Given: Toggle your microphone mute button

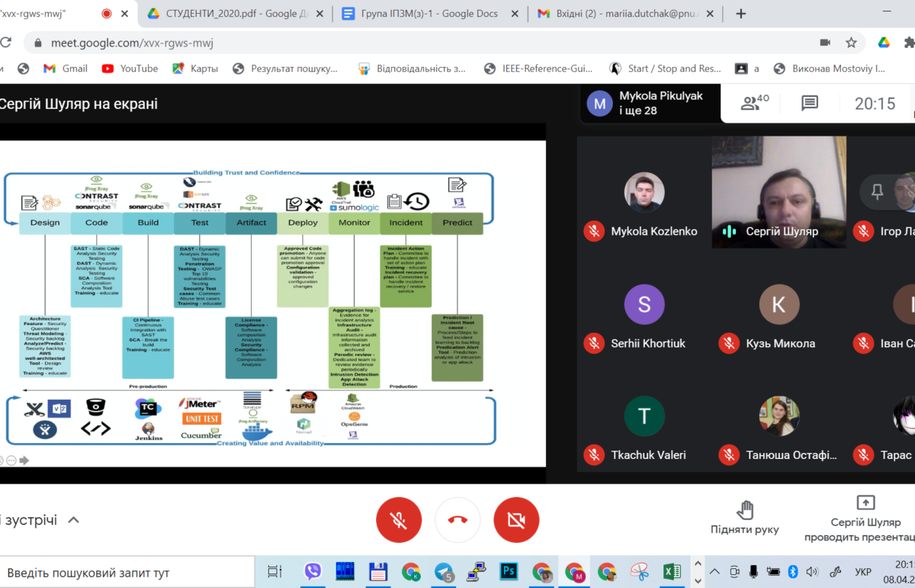Looking at the screenshot, I should point(398,519).
